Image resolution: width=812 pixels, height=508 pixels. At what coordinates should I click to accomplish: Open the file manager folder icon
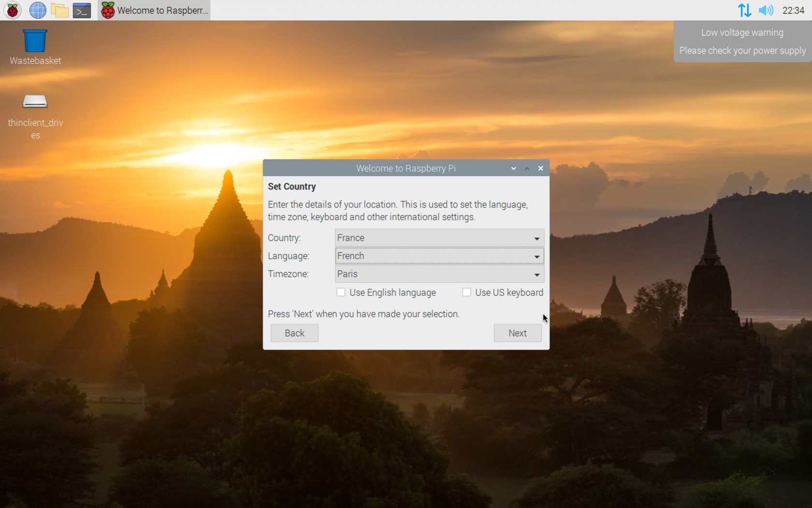pos(60,10)
